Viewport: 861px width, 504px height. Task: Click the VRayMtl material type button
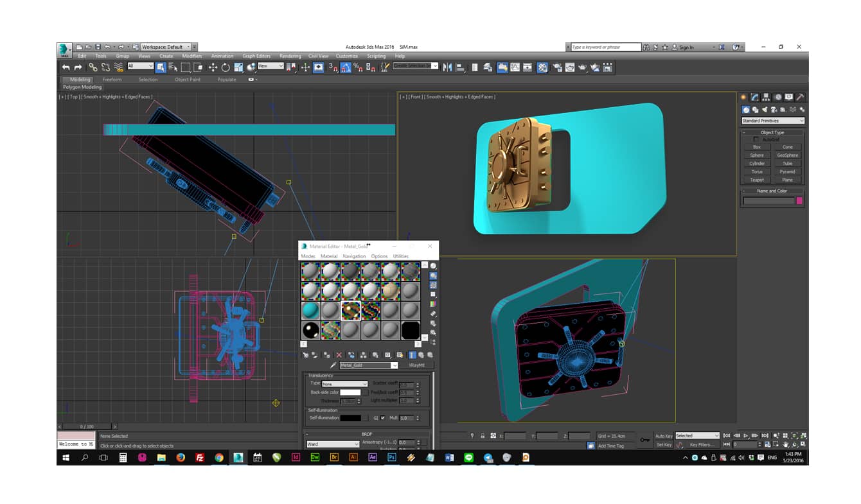[x=417, y=365]
